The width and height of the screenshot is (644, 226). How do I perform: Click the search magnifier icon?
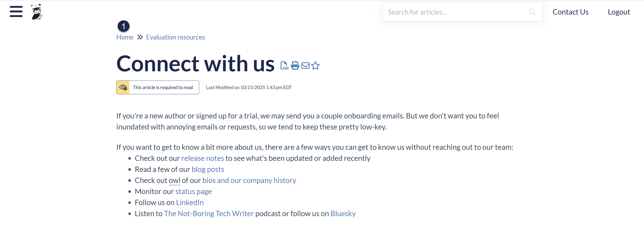tap(532, 12)
